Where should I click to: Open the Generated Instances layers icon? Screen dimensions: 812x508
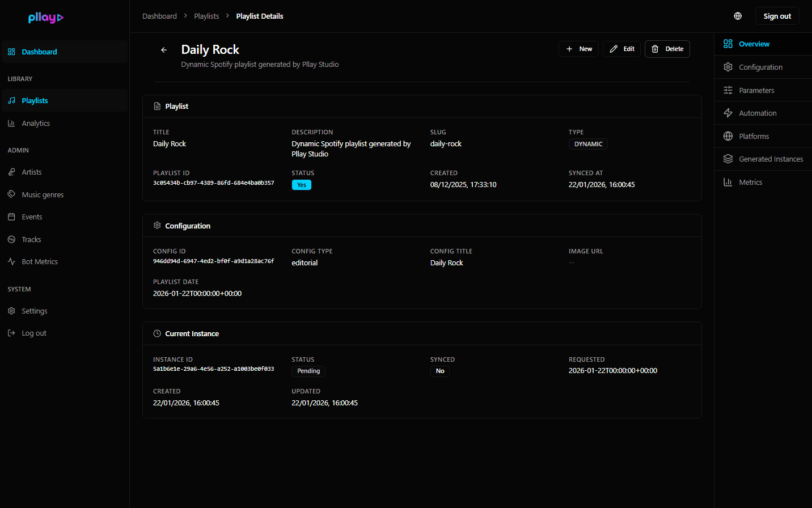click(x=728, y=159)
